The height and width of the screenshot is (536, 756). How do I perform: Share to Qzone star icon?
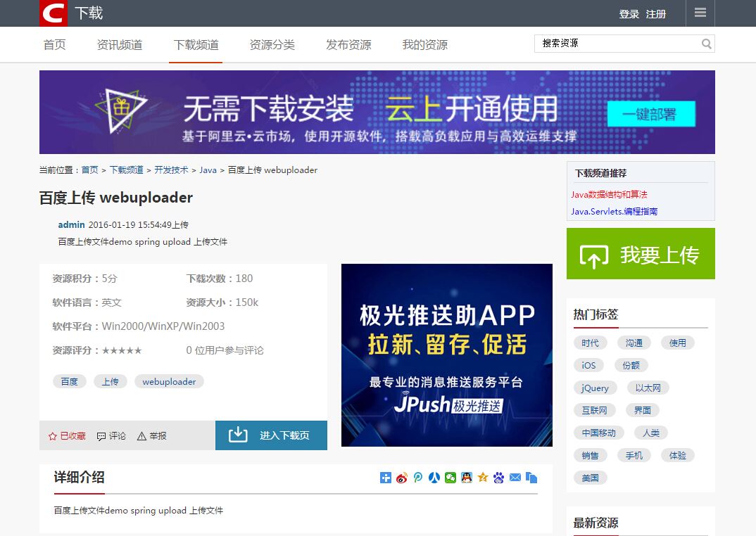483,478
